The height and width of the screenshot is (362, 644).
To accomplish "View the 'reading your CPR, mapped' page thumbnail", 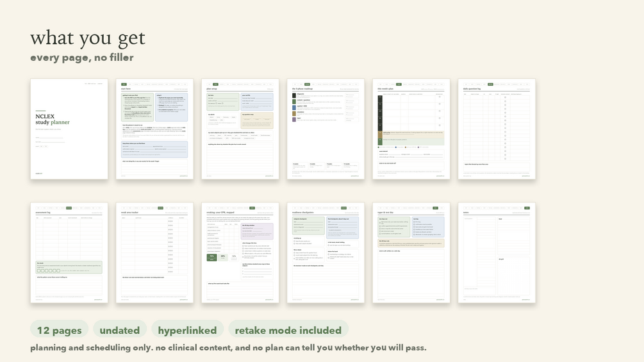I will [x=240, y=253].
